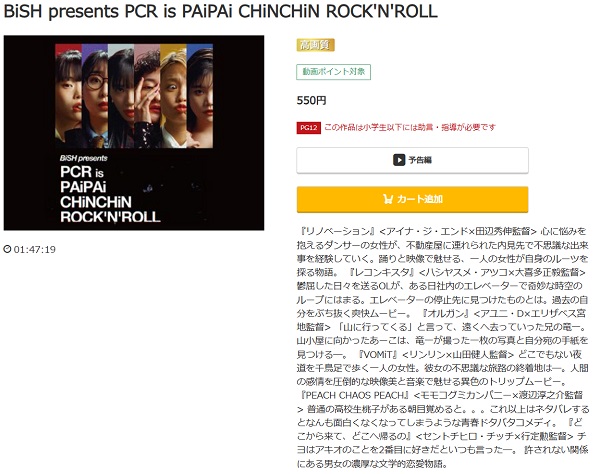Screen dimensions: 600x474
Task: Click PEACH CHAOS PEACH in the description
Action: [355, 395]
